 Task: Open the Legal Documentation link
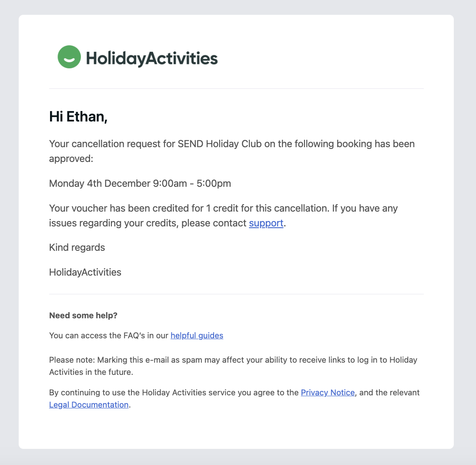(x=89, y=405)
